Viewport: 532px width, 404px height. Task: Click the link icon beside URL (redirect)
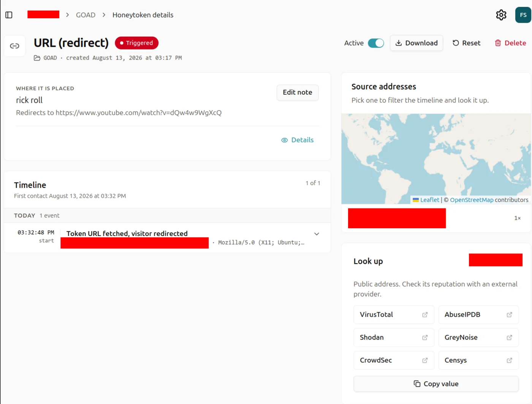click(x=15, y=46)
